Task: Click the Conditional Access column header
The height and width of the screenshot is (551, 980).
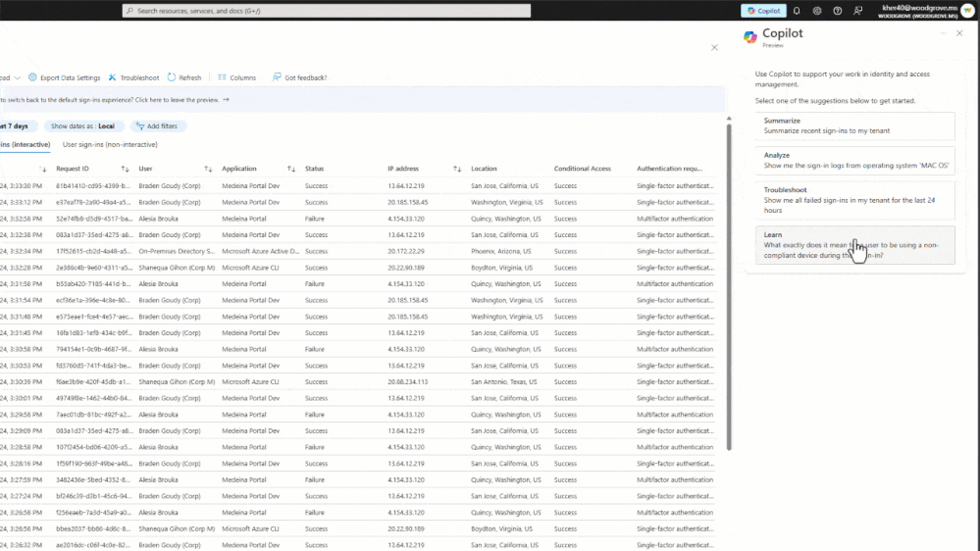Action: point(583,169)
